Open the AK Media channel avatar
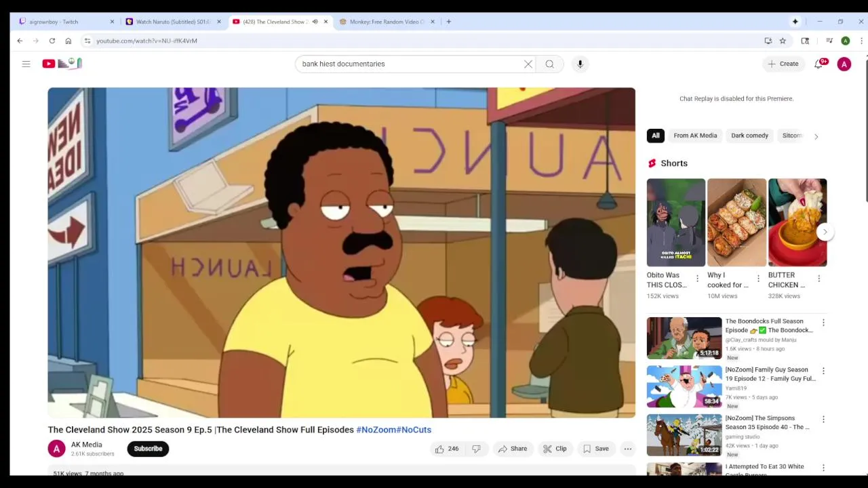 point(57,449)
